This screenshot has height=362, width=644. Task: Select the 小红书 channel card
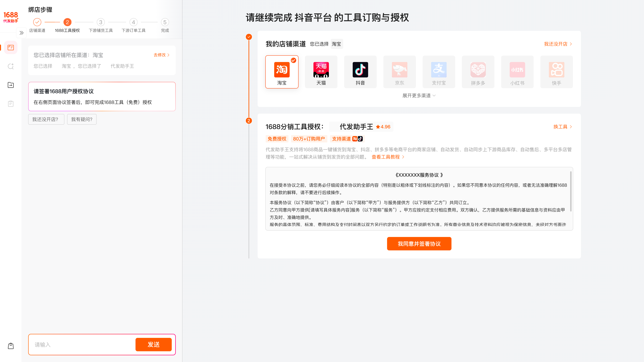tap(517, 72)
